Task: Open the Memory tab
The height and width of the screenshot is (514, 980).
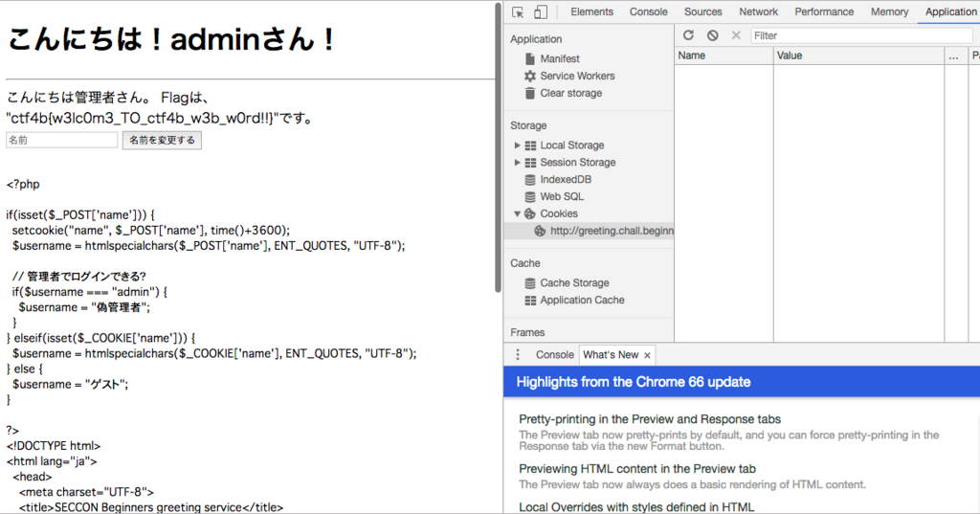Action: click(x=889, y=11)
